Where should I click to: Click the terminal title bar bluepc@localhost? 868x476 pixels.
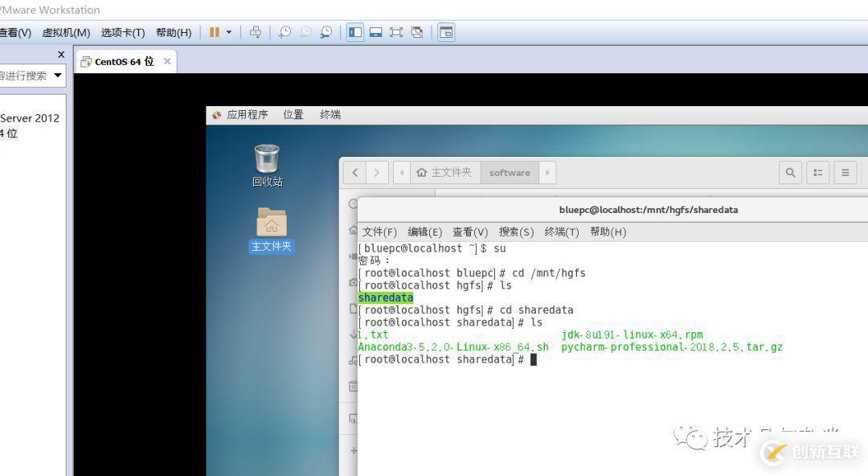coord(649,210)
